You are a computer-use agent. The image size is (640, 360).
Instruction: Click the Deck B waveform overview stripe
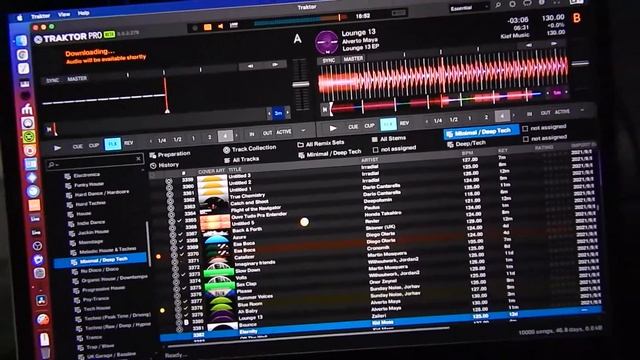point(437,100)
